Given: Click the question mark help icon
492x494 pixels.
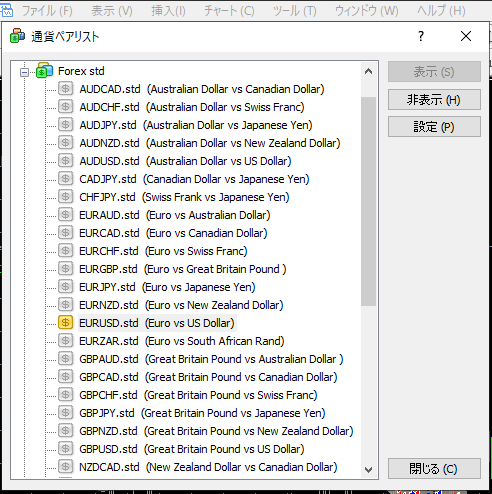Looking at the screenshot, I should 421,36.
